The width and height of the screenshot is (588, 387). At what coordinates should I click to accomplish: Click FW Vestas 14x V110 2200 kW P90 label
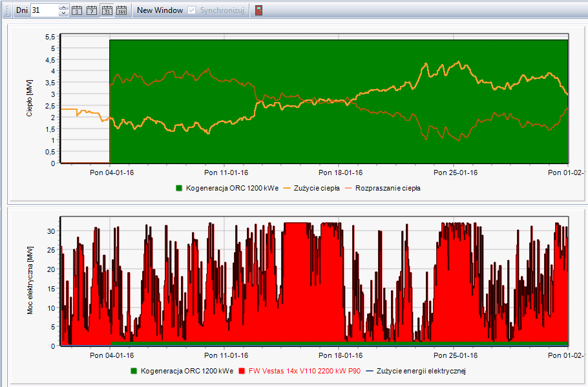click(304, 371)
